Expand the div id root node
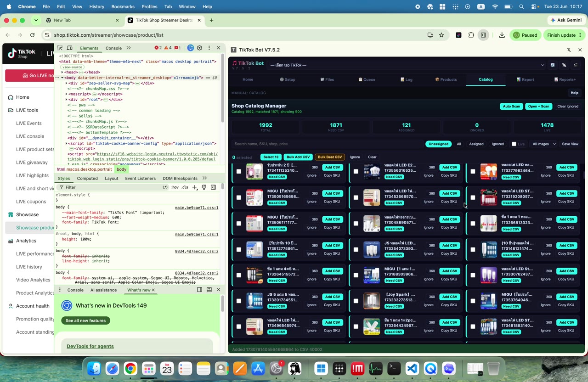This screenshot has height=382, width=588. pos(67,100)
